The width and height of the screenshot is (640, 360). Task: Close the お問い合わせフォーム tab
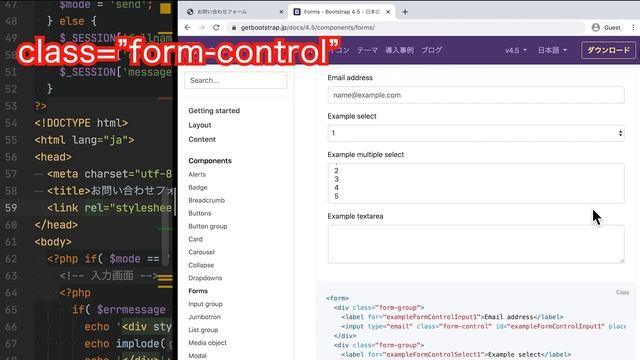(281, 12)
